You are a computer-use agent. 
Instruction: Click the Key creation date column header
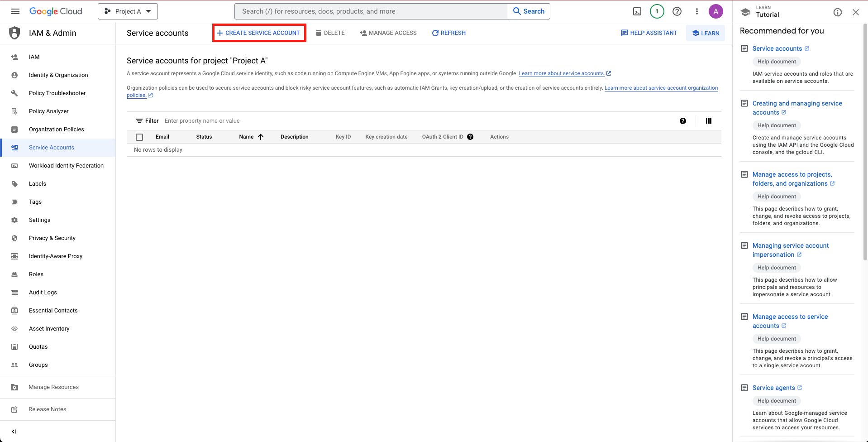(x=386, y=137)
